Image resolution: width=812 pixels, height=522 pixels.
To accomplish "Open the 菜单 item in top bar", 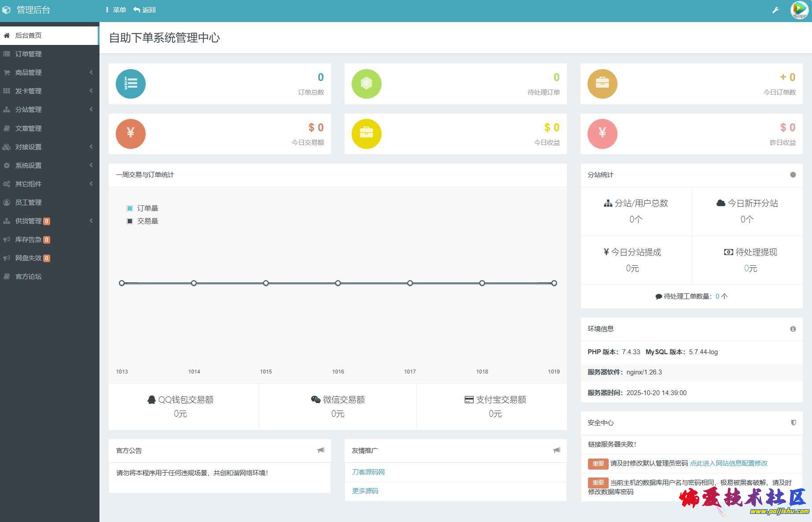I will pyautogui.click(x=116, y=10).
